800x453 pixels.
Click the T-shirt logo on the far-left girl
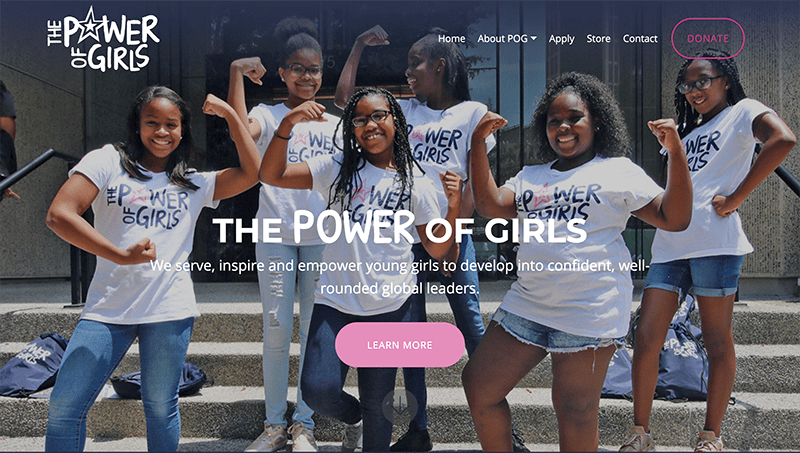coord(147,205)
